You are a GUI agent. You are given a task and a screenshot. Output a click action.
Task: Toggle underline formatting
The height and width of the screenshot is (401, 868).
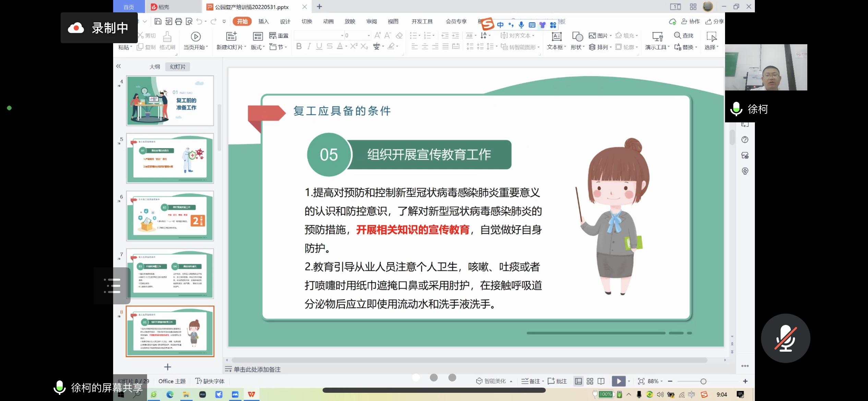(x=319, y=47)
